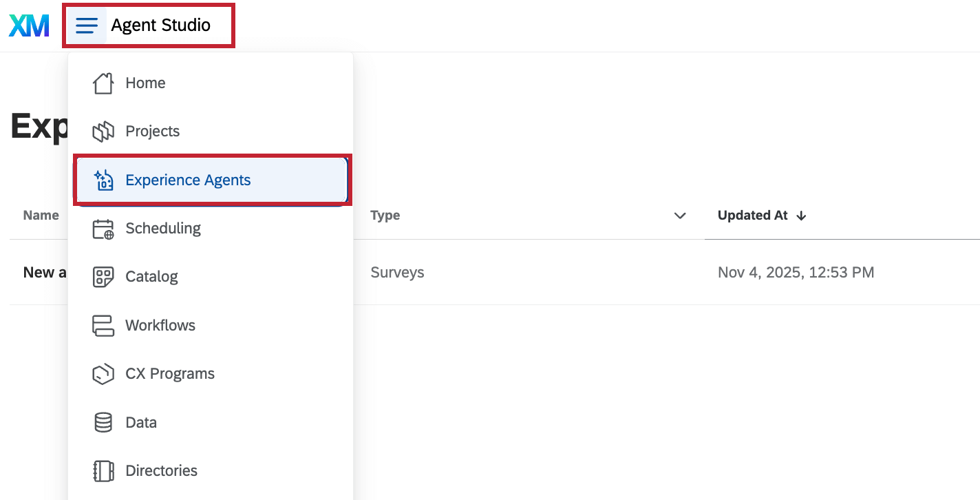The width and height of the screenshot is (980, 500).
Task: Expand the Type column filter dropdown
Action: pyautogui.click(x=680, y=216)
